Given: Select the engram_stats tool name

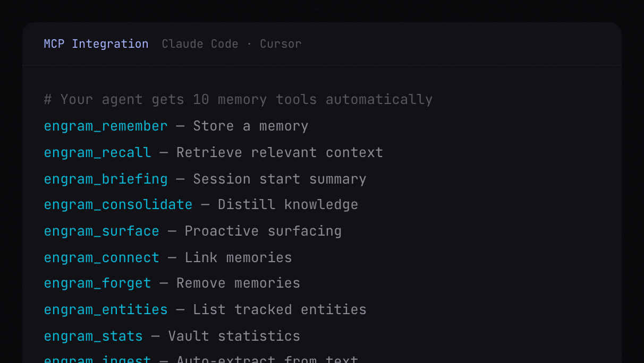Looking at the screenshot, I should 93,336.
